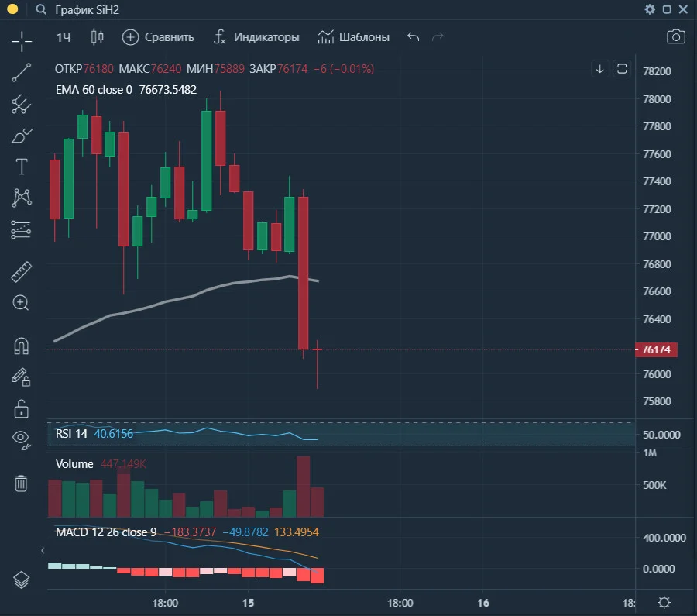
Task: Toggle magnet snapping mode
Action: click(22, 346)
